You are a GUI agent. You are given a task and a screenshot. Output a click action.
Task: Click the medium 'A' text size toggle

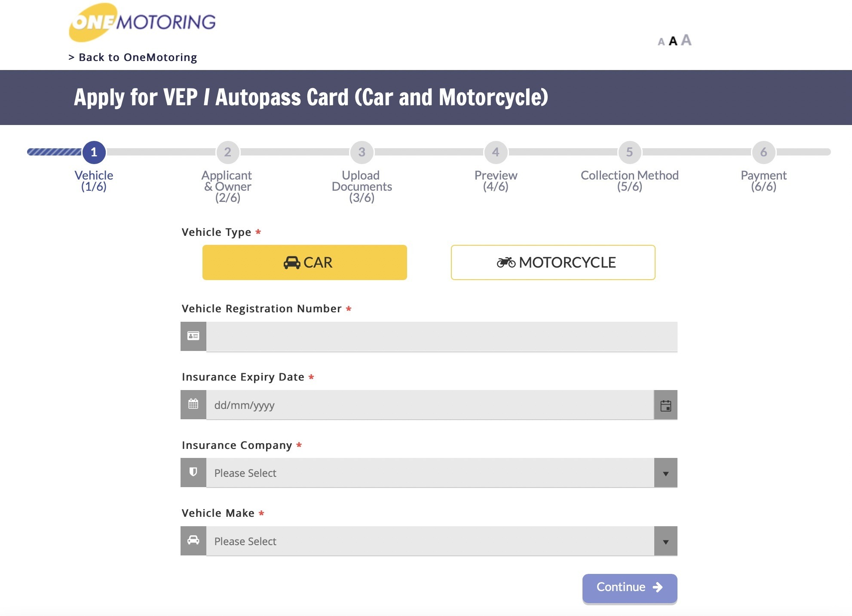point(673,40)
